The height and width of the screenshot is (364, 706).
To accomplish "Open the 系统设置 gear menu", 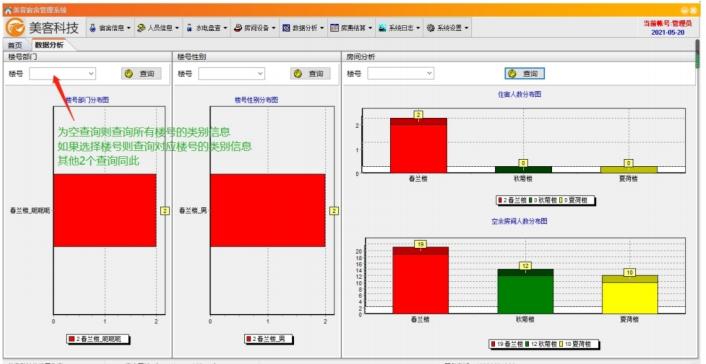I will point(448,28).
